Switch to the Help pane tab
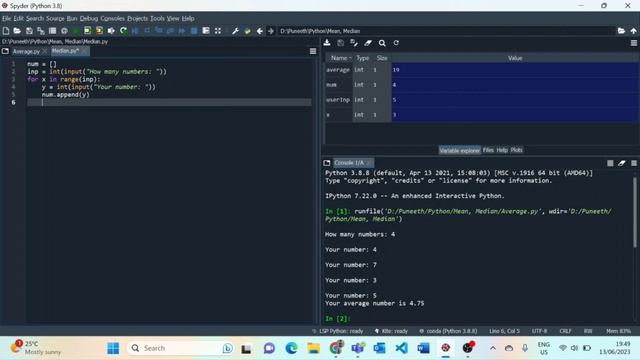Image resolution: width=640 pixels, height=360 pixels. point(502,150)
